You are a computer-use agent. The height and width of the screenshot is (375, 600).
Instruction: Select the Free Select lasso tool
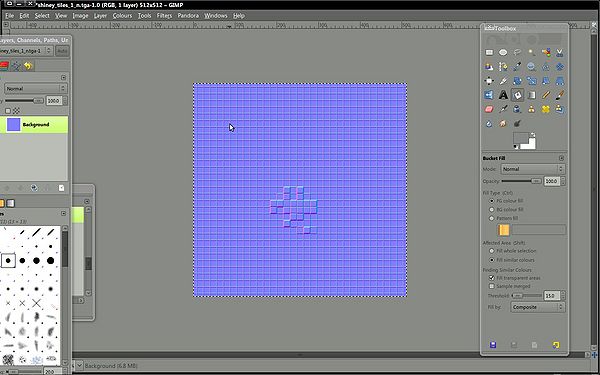[517, 52]
